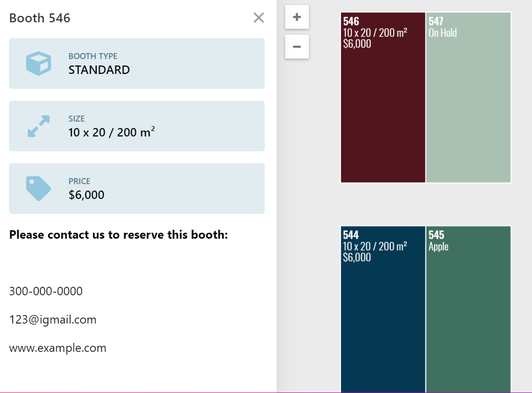
Task: Zoom in with the plus button
Action: tap(297, 17)
